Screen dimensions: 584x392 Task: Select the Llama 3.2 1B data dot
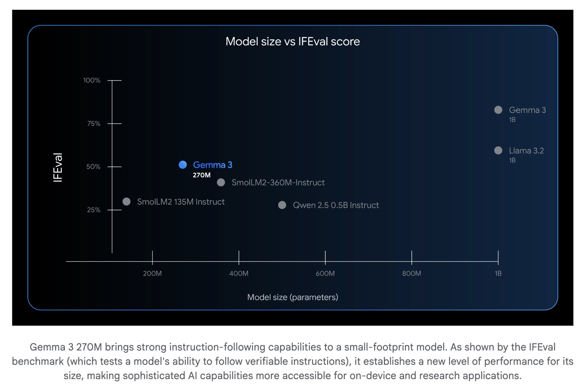(x=498, y=150)
